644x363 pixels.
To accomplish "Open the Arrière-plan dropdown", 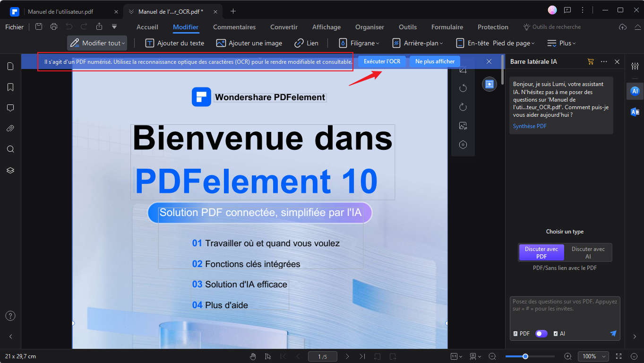I will click(x=418, y=43).
